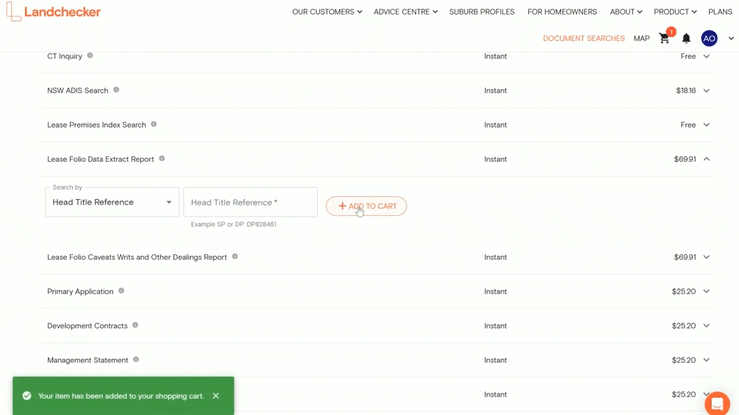
Task: Collapse the Lease Folio Data Extract Report row
Action: click(x=706, y=159)
